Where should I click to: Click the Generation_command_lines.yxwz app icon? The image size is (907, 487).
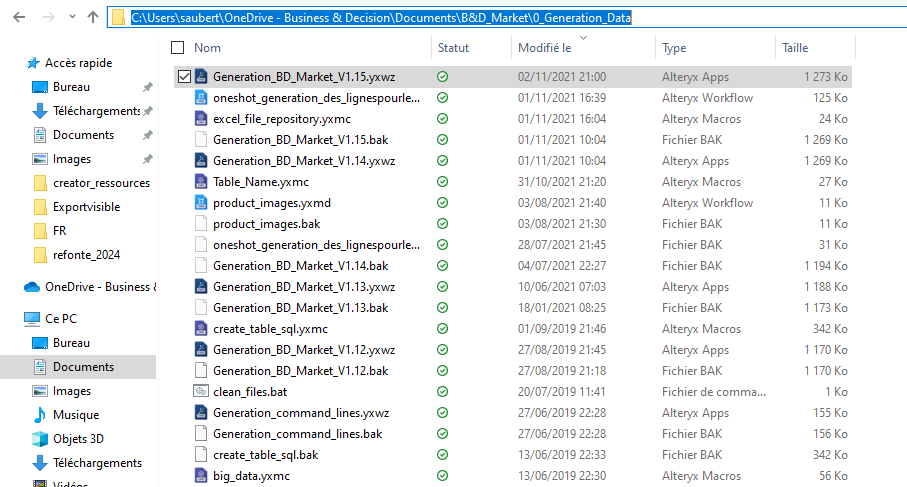(201, 413)
